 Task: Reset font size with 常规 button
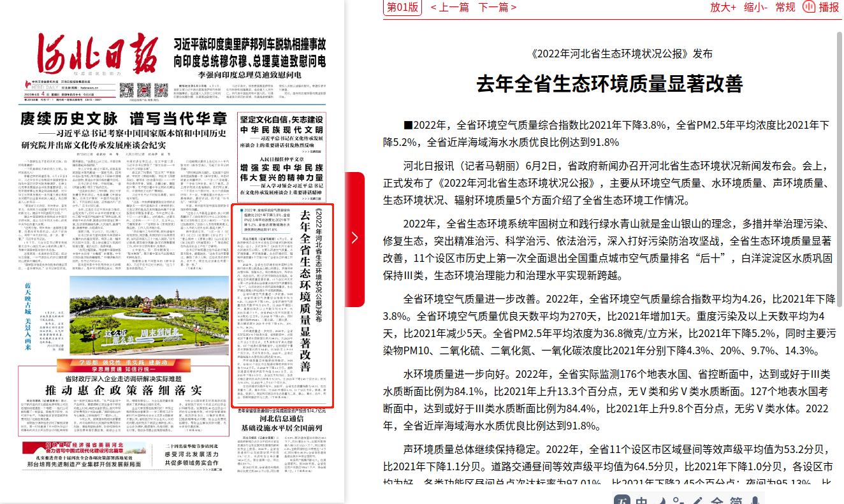pyautogui.click(x=785, y=7)
